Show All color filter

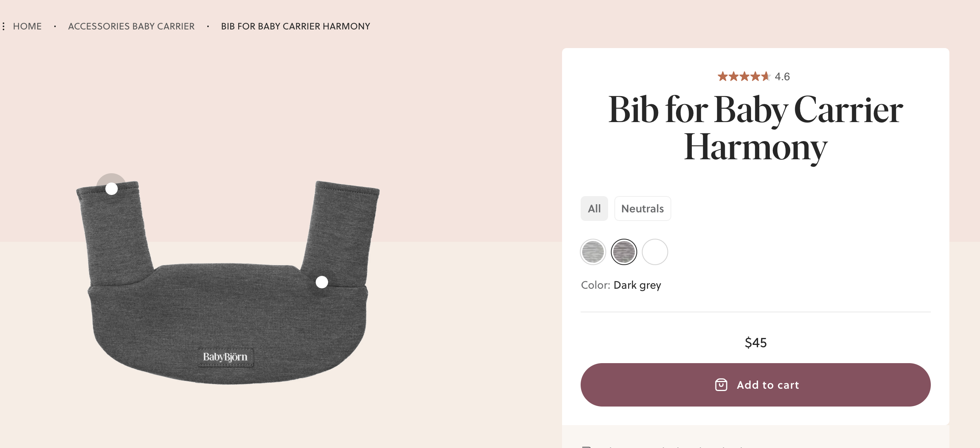click(x=594, y=208)
